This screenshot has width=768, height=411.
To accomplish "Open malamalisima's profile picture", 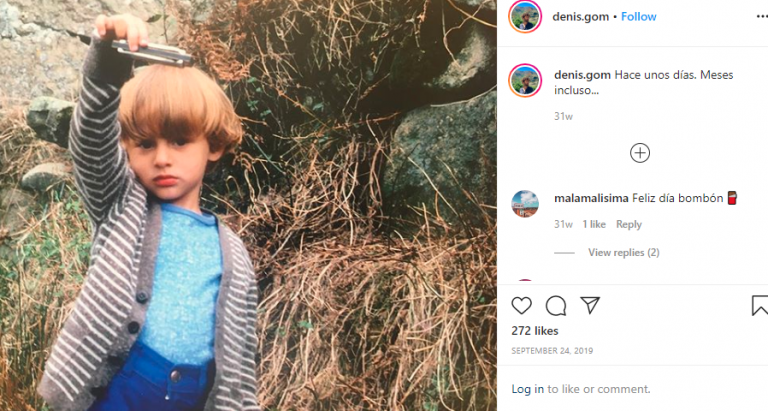I will 525,202.
